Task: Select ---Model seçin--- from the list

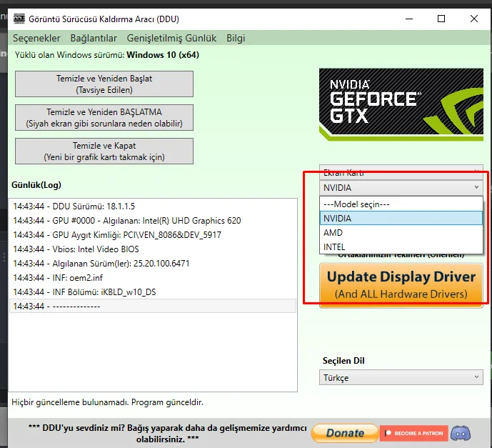Action: coord(401,204)
